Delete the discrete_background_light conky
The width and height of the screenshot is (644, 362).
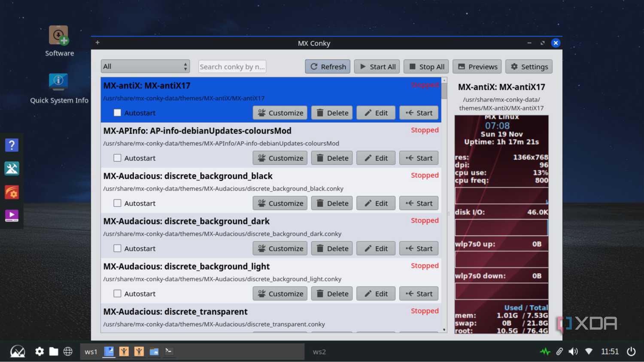coord(332,294)
